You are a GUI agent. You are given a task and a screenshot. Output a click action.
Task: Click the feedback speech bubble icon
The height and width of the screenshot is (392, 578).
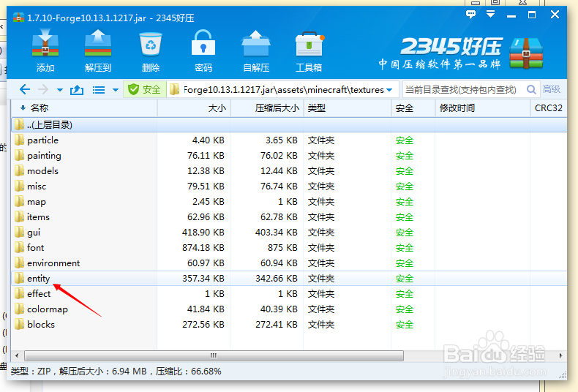pos(470,15)
